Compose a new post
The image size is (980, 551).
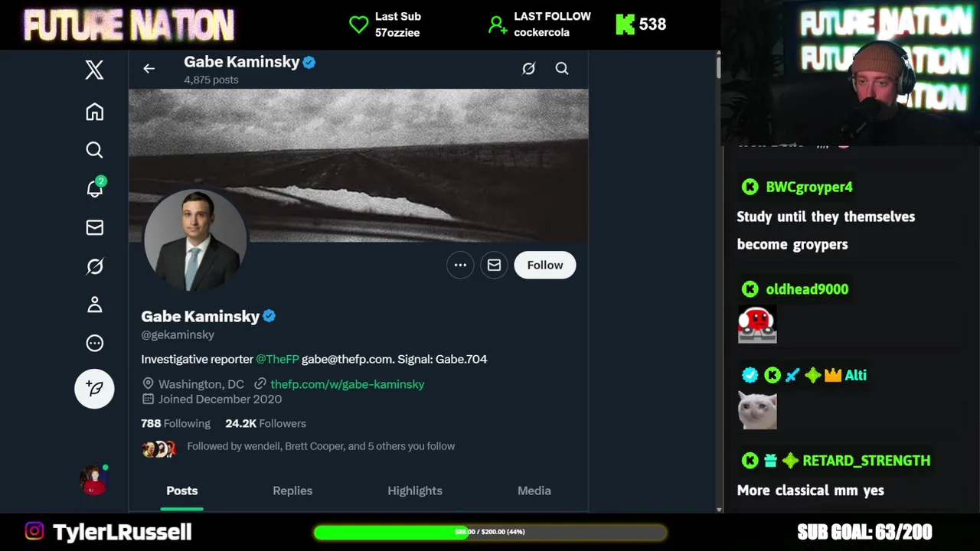[x=94, y=389]
